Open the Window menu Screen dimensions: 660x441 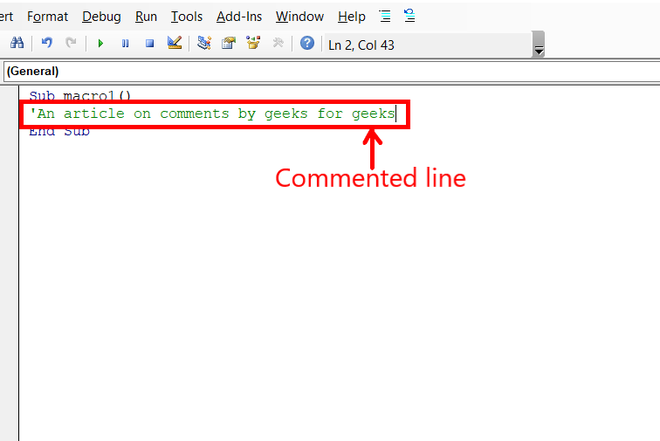point(300,17)
